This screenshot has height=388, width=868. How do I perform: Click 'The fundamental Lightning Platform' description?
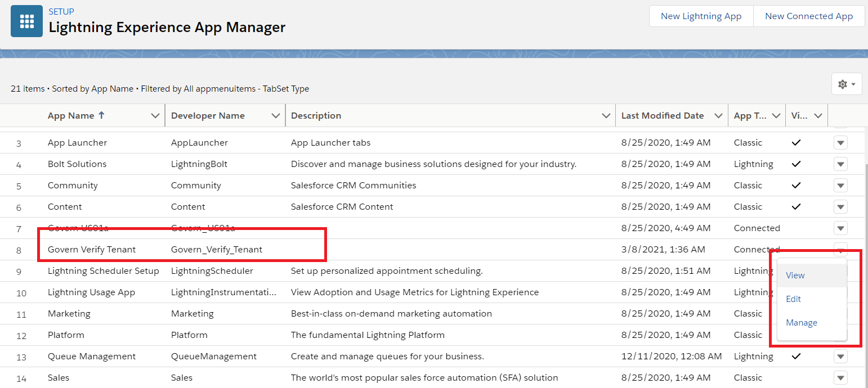click(368, 335)
